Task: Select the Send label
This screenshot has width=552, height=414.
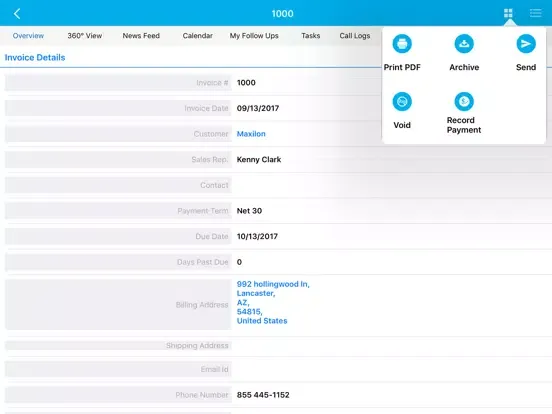Action: (526, 67)
